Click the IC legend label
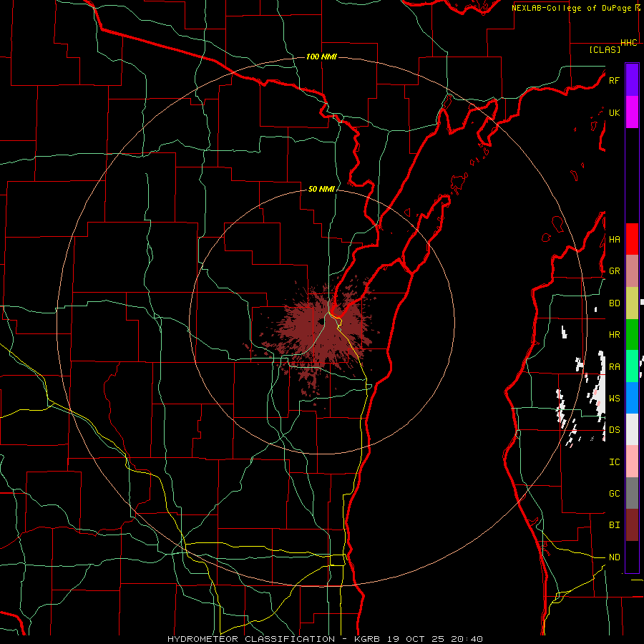Screen dimensions: 644x644 614,462
